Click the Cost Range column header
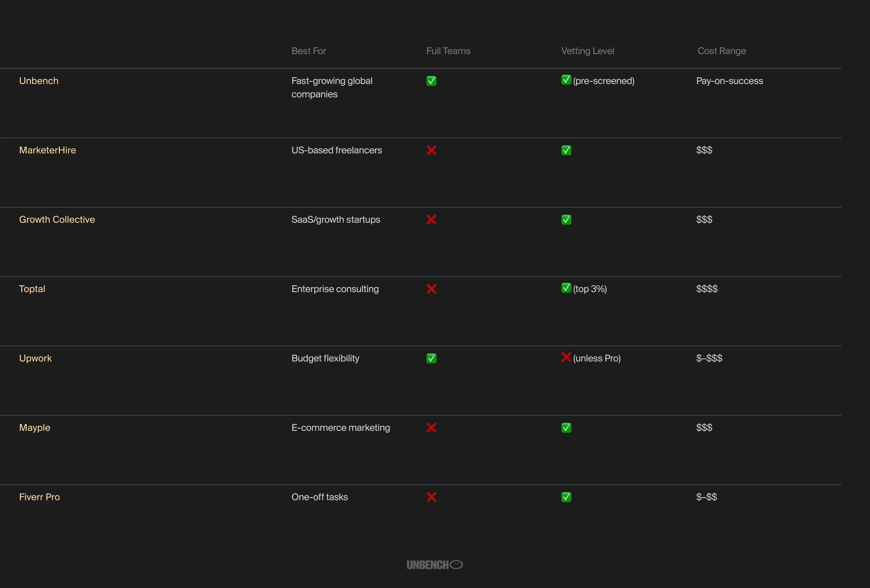 point(721,51)
